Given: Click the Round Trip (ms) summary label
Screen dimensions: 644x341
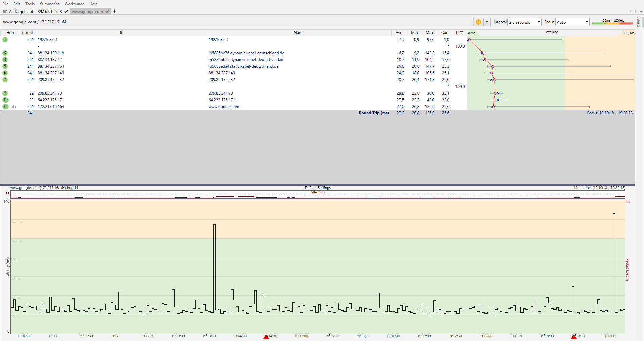Looking at the screenshot, I should coord(374,113).
